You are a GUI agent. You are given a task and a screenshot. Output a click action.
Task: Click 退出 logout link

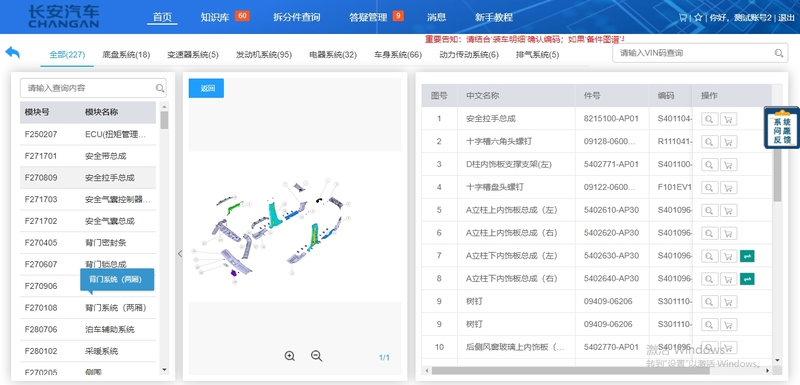786,17
